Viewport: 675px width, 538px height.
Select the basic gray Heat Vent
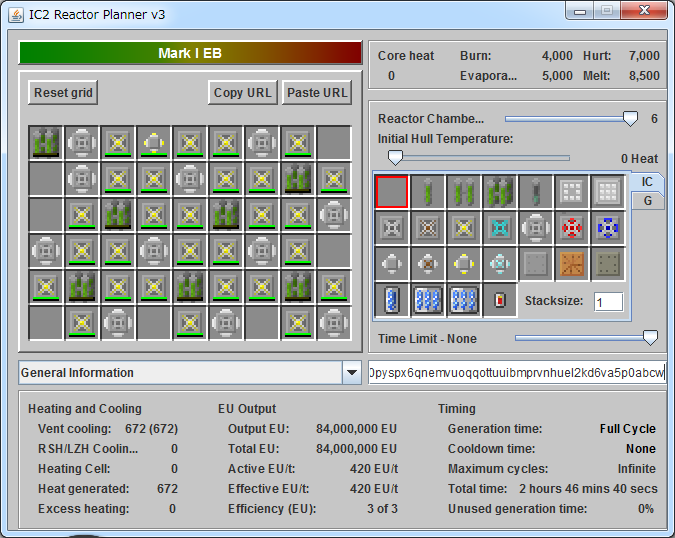click(x=392, y=228)
